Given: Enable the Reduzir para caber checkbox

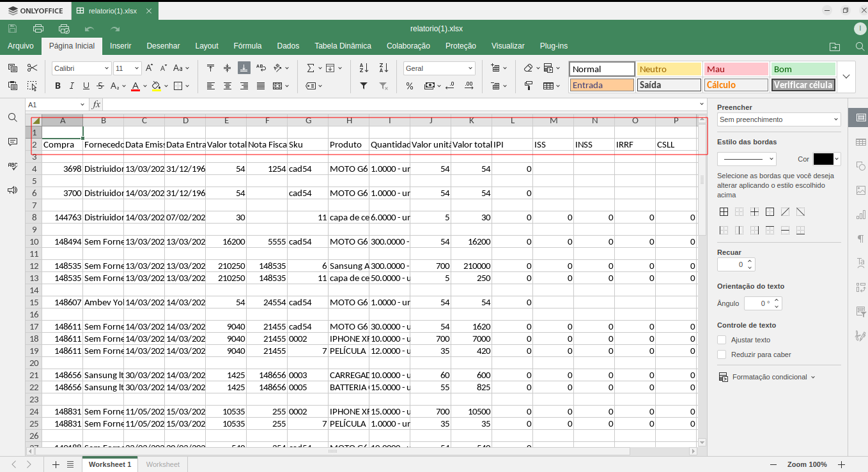Looking at the screenshot, I should (x=722, y=354).
